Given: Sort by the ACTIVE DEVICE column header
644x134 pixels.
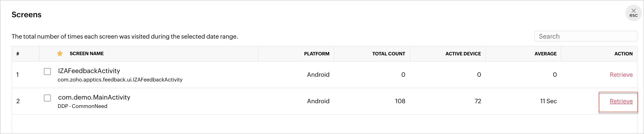Looking at the screenshot, I should [463, 54].
